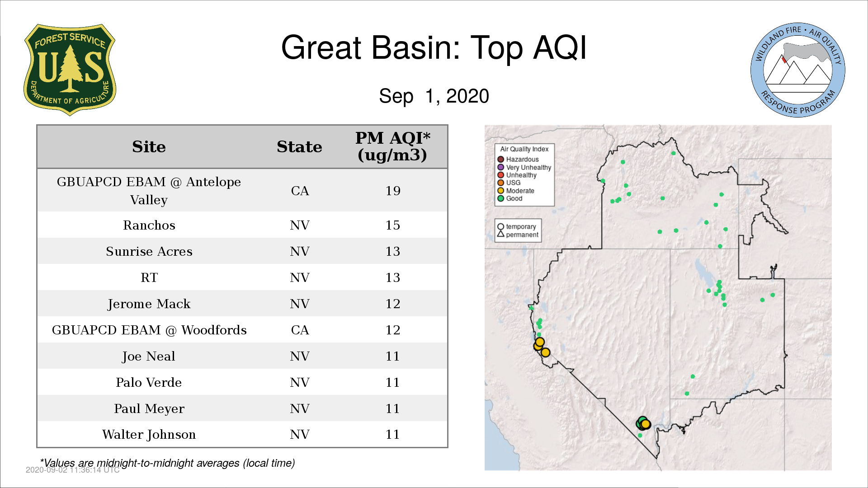Click the 'Site' column header
Image resolution: width=868 pixels, height=488 pixels.
[x=149, y=147]
